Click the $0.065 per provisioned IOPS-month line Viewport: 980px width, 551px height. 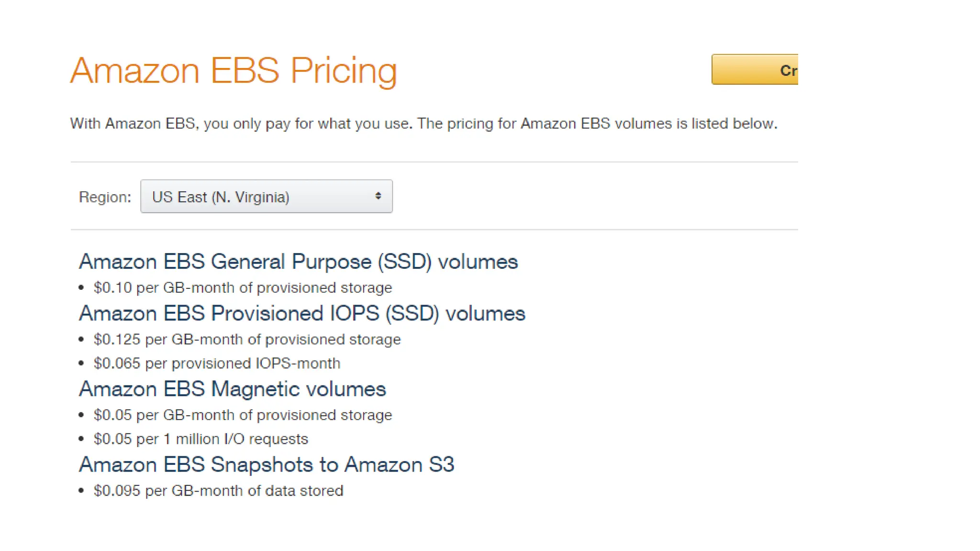click(x=217, y=364)
